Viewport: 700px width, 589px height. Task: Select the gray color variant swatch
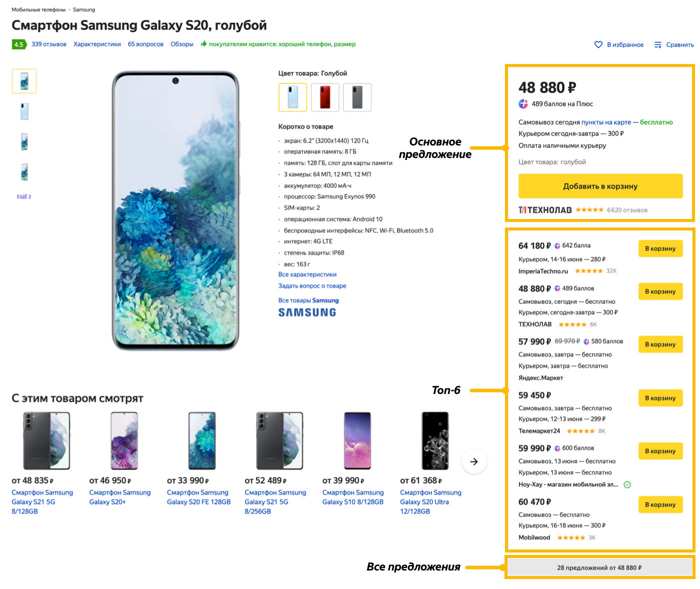pos(357,97)
